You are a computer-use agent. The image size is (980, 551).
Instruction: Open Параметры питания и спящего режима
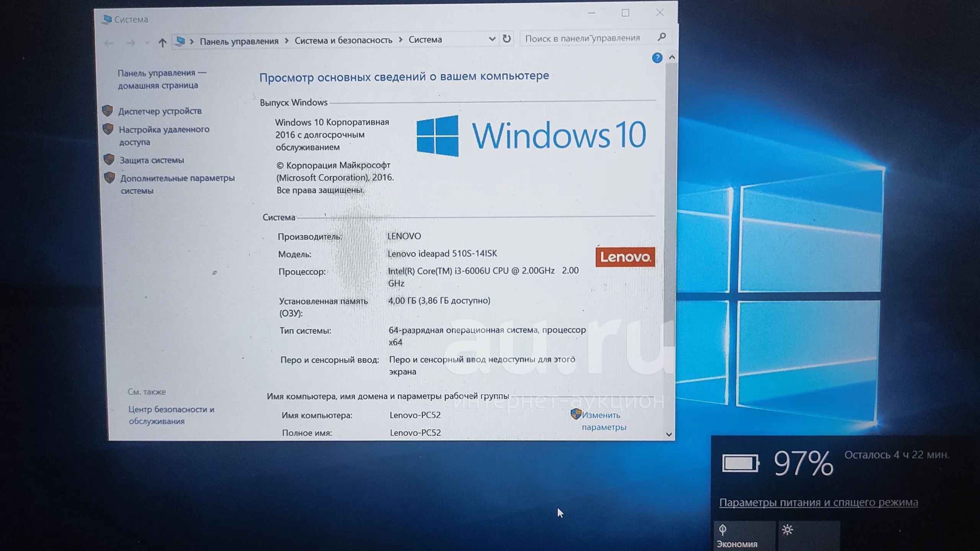pos(818,502)
